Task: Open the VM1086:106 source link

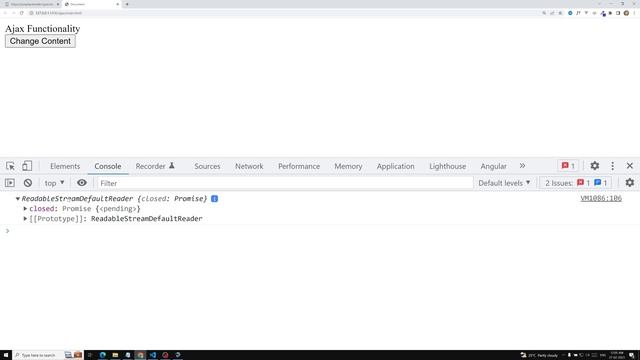Action: [601, 198]
